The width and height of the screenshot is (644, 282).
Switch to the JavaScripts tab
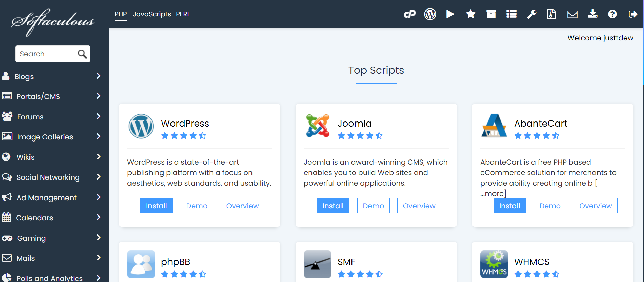152,14
